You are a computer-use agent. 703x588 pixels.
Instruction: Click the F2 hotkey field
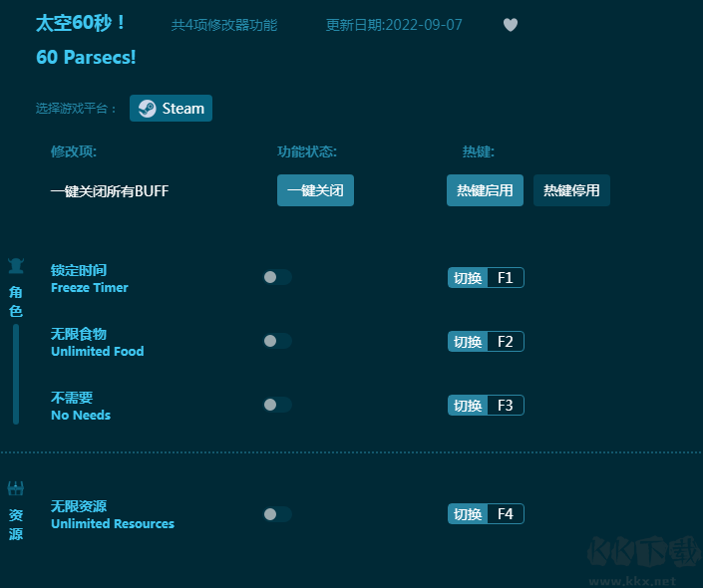(506, 342)
